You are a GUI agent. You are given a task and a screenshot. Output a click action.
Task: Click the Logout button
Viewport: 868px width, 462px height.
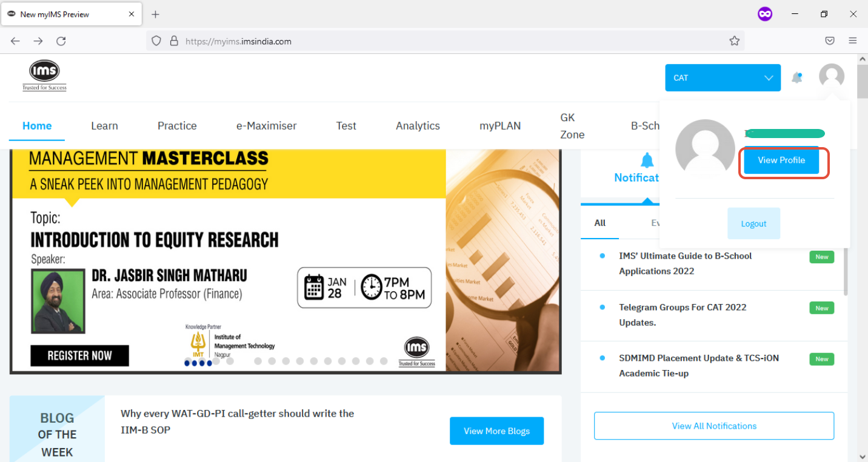click(753, 223)
